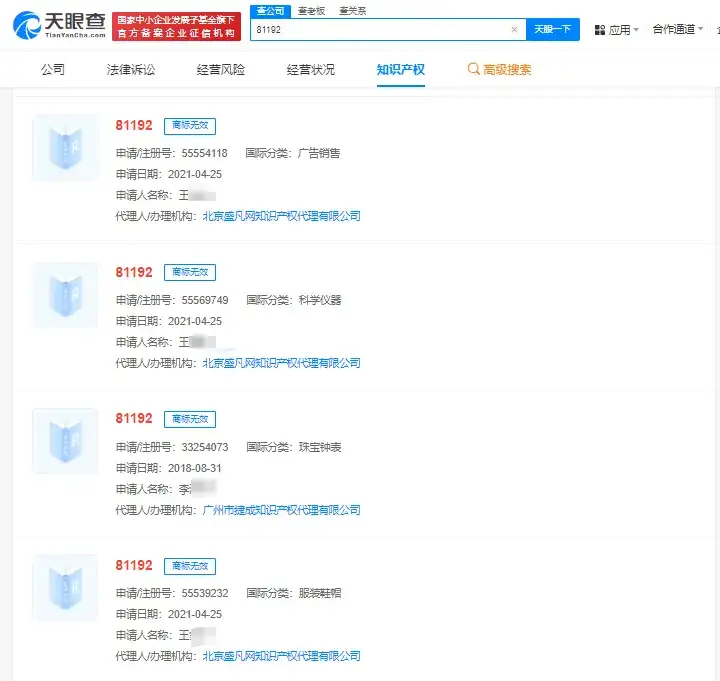Viewport: 720px width, 681px height.
Task: Open 81192 title for 服装鞋帽 trademark
Action: pyautogui.click(x=134, y=565)
